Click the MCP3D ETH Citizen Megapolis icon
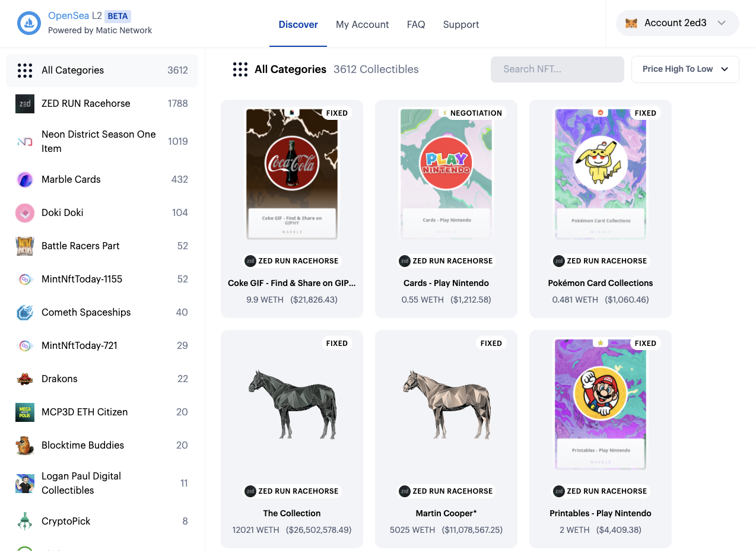Viewport: 756px width, 556px height. click(x=25, y=412)
